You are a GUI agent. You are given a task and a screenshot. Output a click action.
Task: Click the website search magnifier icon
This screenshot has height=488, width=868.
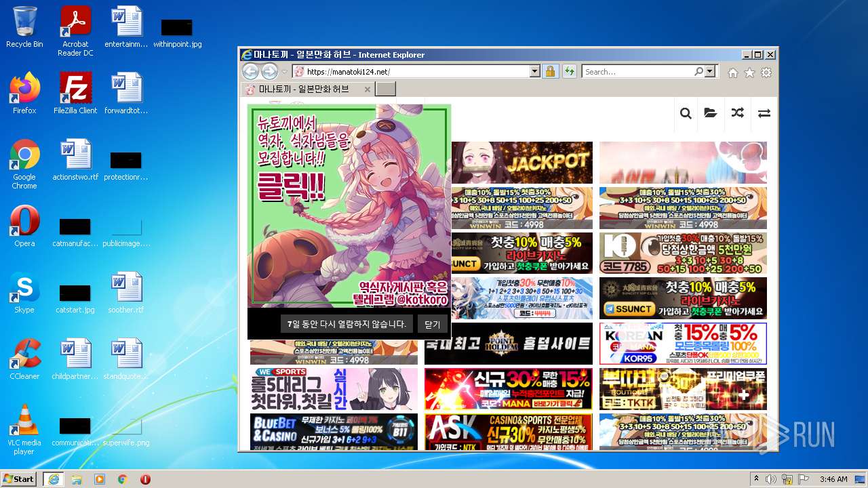click(686, 113)
